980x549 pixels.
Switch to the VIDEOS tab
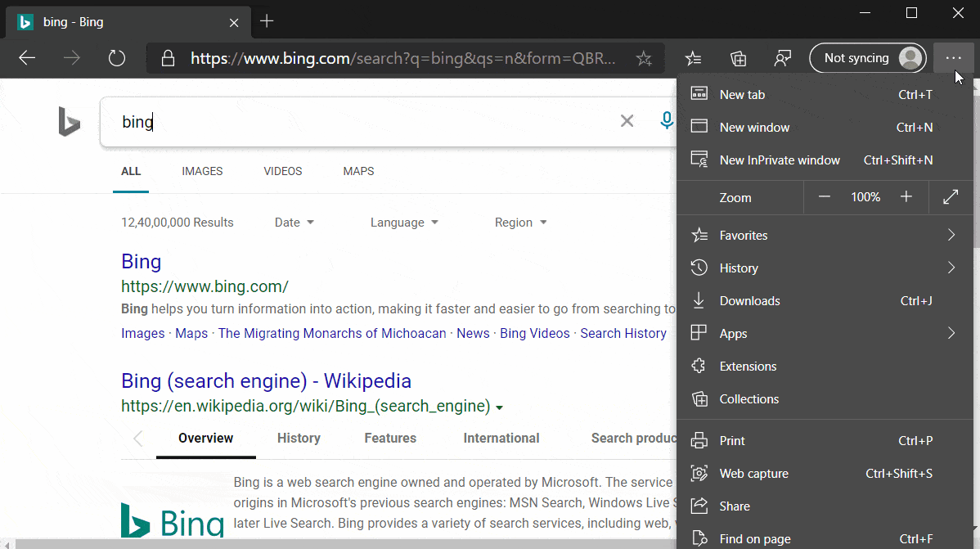coord(282,171)
